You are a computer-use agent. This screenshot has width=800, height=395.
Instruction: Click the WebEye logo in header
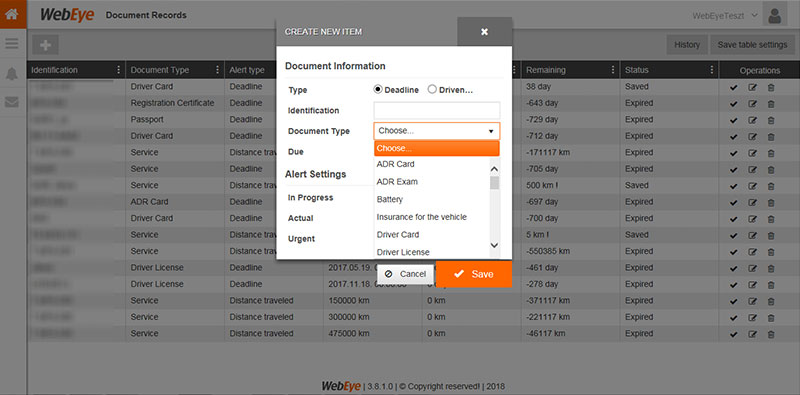[x=67, y=15]
